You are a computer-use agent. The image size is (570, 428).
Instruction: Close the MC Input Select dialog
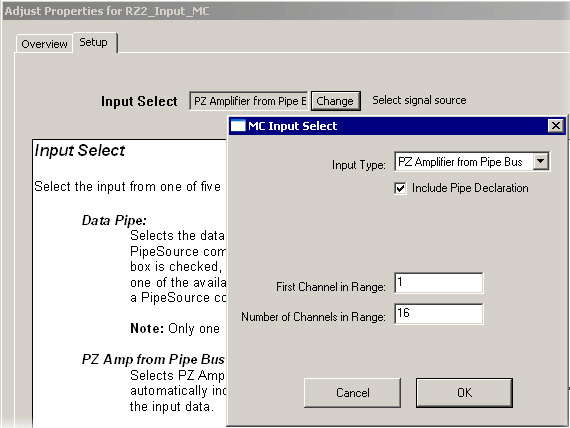coord(556,126)
